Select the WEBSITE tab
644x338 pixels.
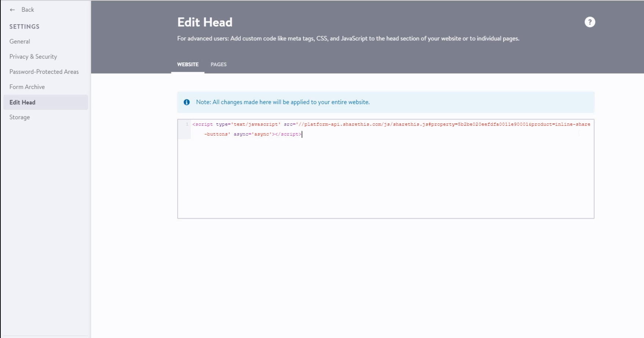pos(188,64)
